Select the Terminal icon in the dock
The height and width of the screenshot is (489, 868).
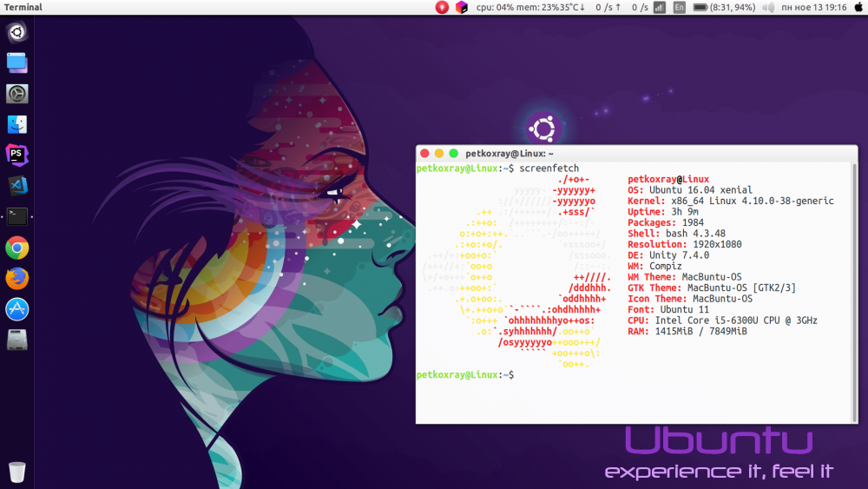tap(17, 216)
